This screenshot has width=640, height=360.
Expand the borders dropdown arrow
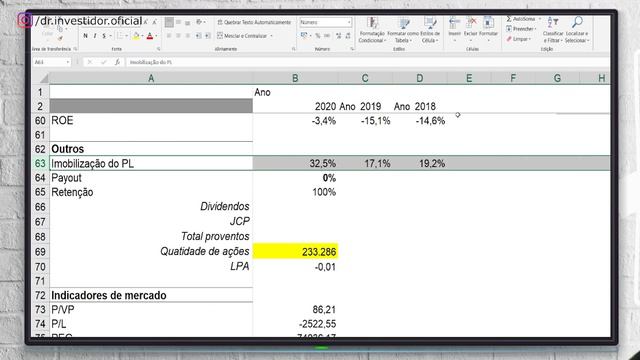tap(126, 36)
